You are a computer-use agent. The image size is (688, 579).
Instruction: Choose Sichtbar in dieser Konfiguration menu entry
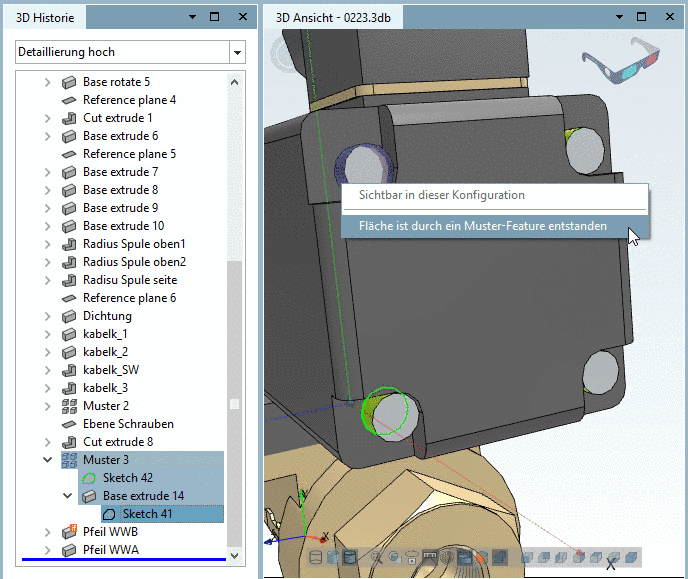(494, 195)
